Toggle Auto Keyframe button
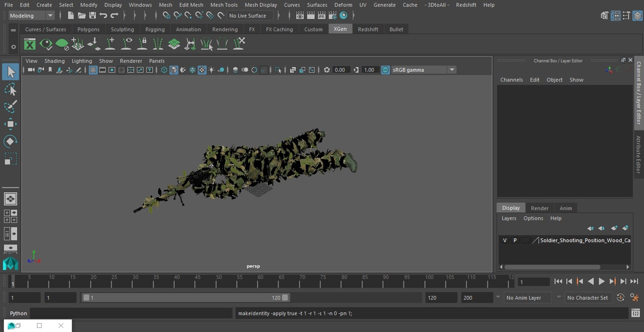This screenshot has width=644, height=332. 621,297
